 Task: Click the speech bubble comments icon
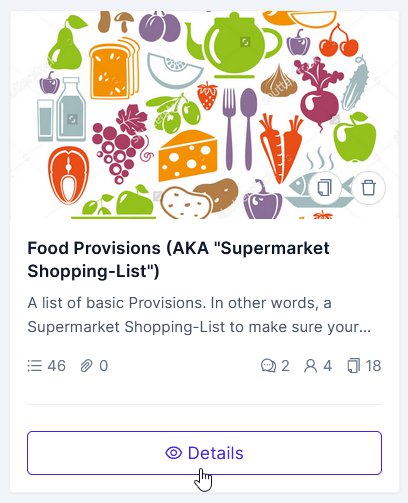tap(268, 366)
